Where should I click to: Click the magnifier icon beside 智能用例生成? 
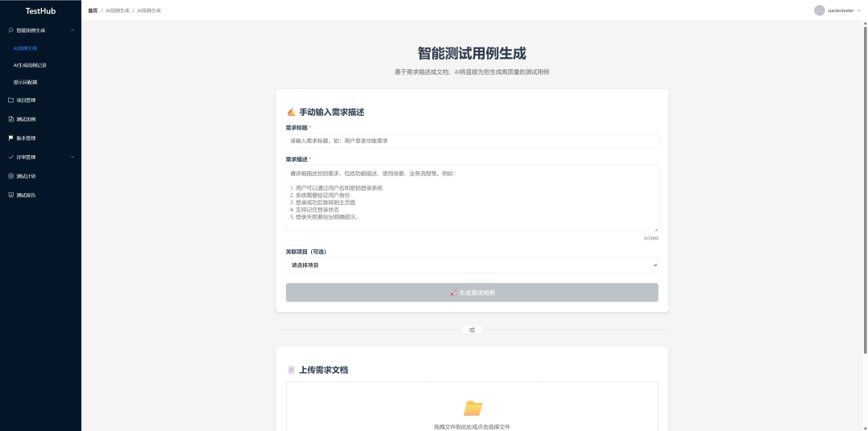(x=11, y=30)
